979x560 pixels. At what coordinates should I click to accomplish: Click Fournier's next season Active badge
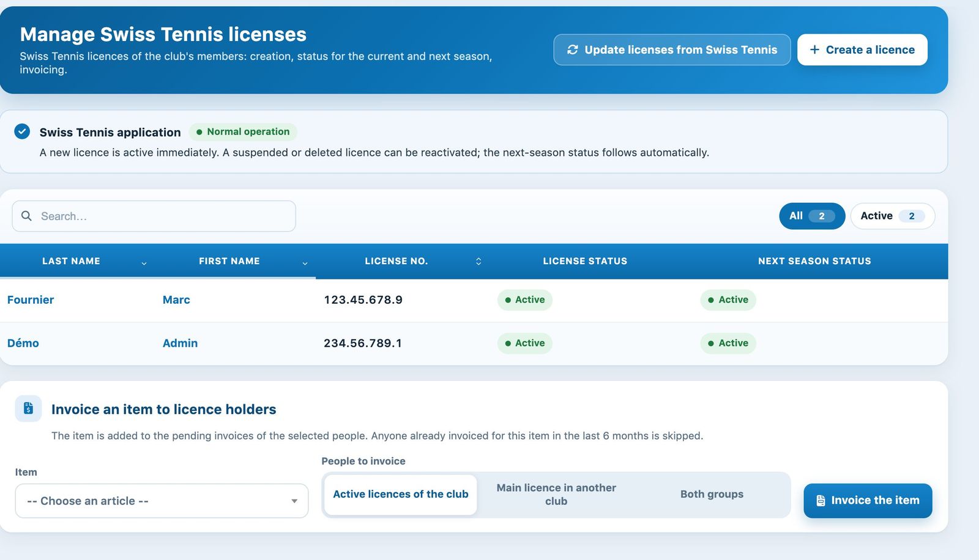(x=728, y=300)
